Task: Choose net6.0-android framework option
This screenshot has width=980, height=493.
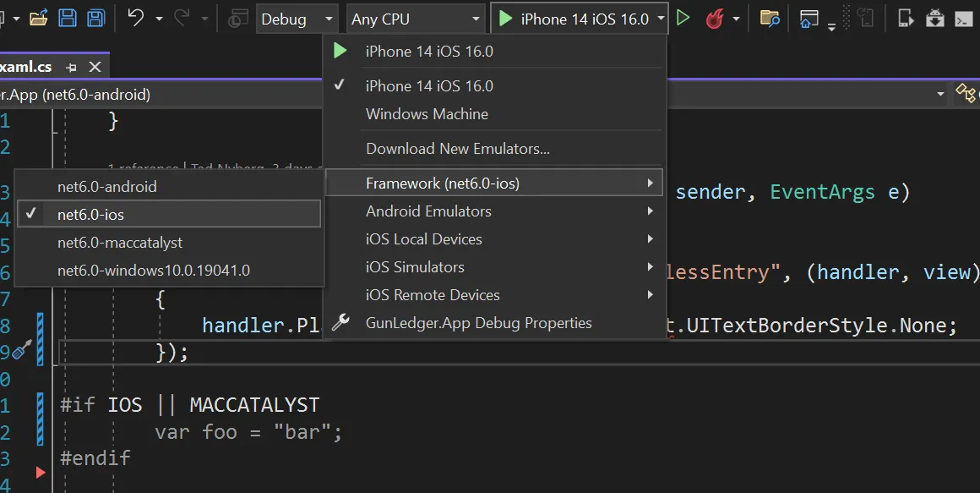Action: click(106, 186)
